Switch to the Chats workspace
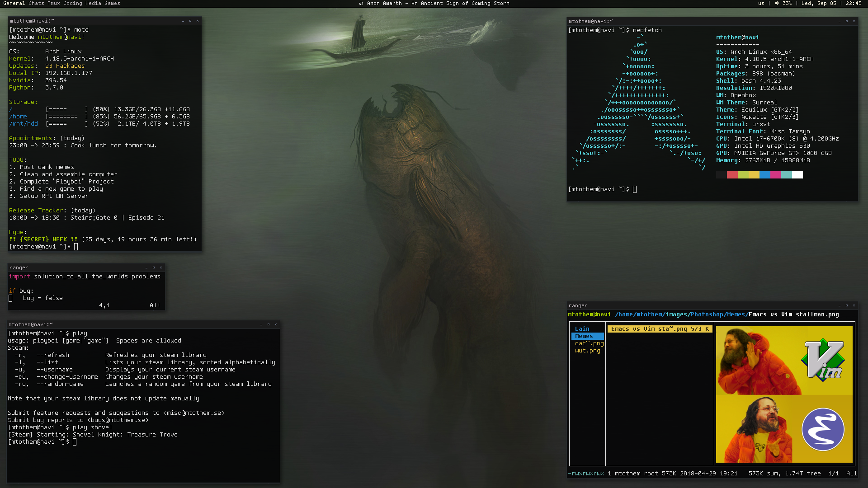 37,3
